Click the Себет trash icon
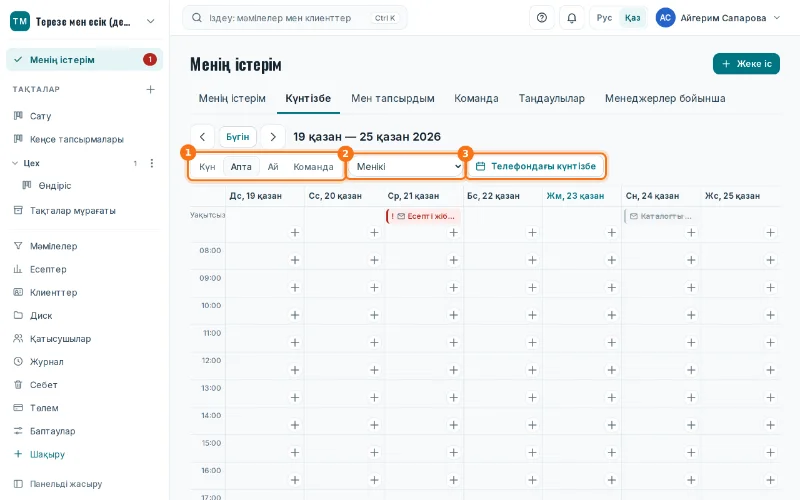 (18, 385)
